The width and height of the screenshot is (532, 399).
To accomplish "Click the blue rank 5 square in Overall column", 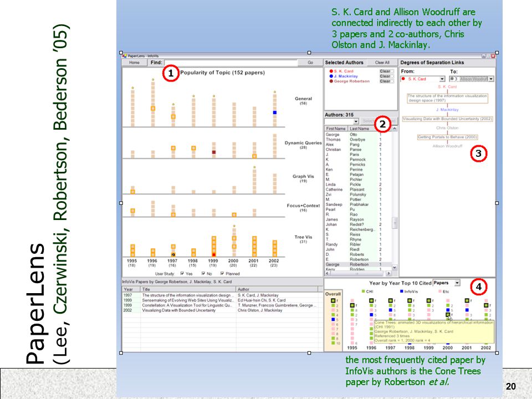I will click(x=333, y=320).
